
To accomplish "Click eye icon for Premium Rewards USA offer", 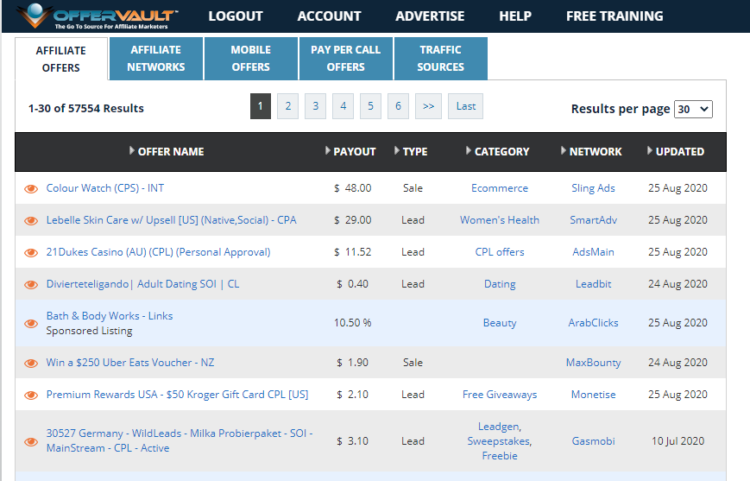I will [x=31, y=395].
